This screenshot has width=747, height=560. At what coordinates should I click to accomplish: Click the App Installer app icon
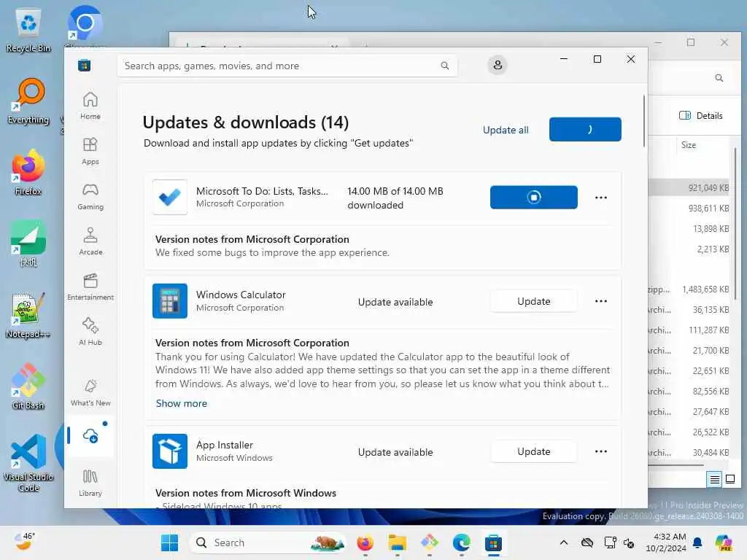(169, 451)
